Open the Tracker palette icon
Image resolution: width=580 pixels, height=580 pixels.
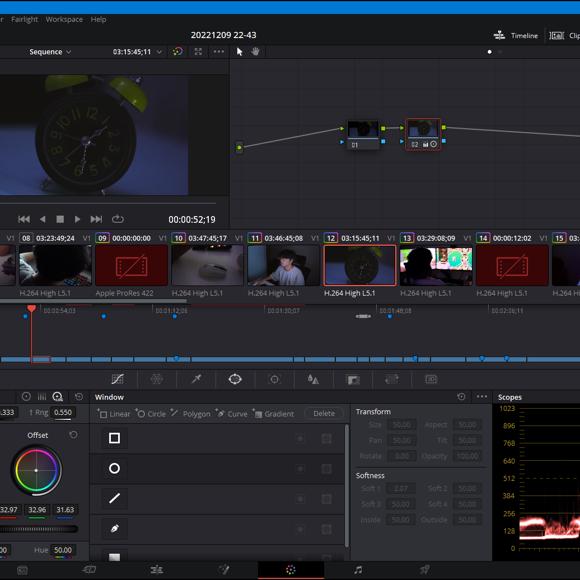[x=274, y=379]
